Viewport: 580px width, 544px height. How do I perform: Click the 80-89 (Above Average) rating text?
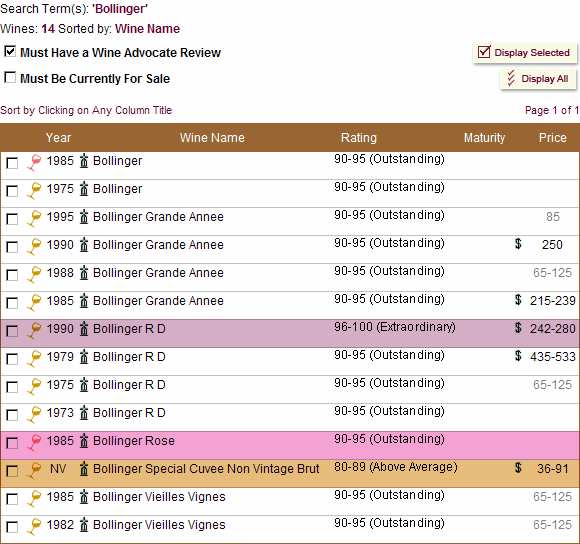396,467
